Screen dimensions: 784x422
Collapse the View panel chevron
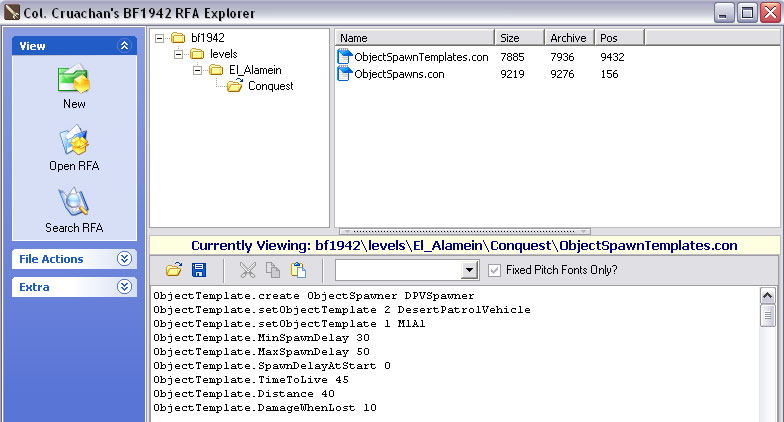pos(124,46)
